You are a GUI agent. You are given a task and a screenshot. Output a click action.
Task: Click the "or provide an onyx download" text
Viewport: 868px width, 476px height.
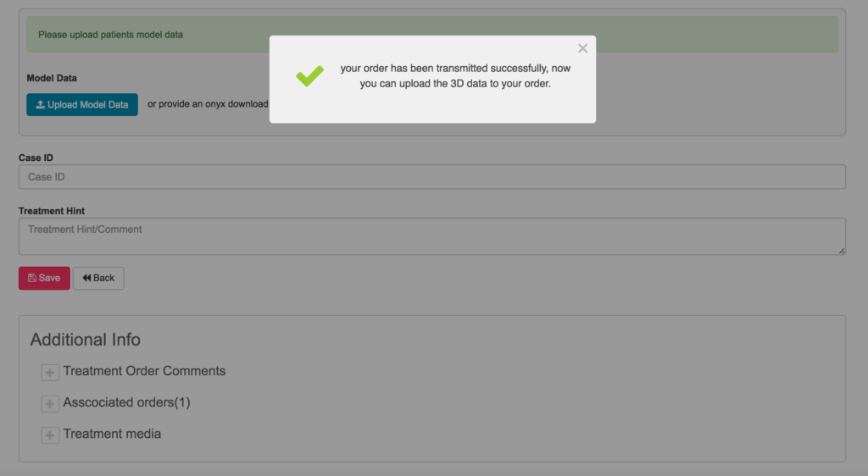click(x=207, y=104)
